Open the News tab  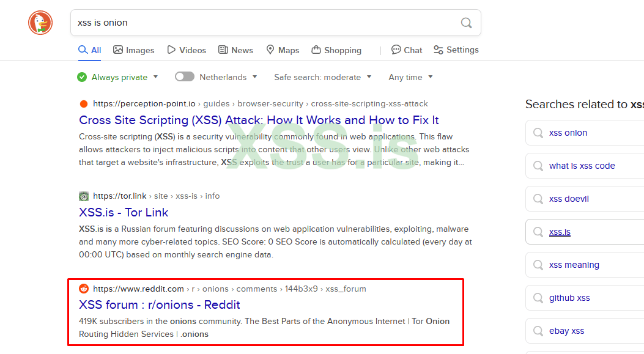[235, 50]
